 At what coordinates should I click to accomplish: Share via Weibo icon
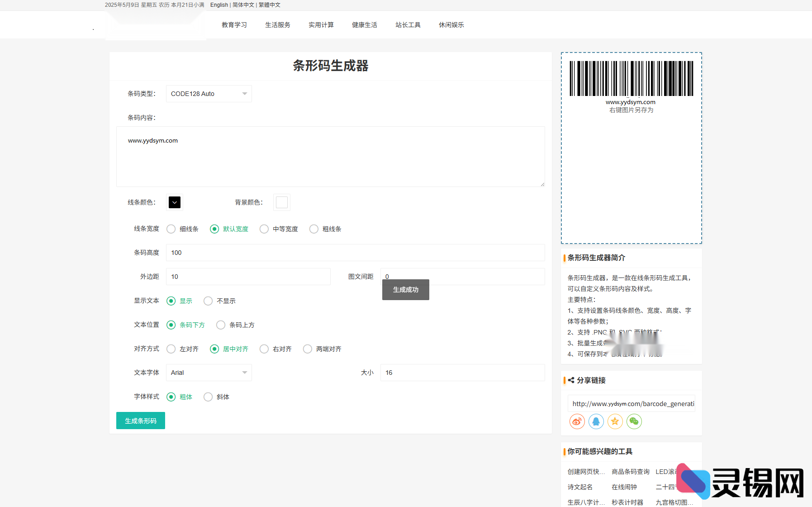[x=577, y=421]
